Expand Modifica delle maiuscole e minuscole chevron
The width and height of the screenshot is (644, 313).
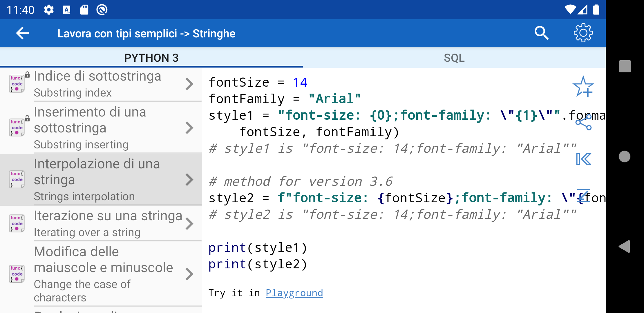tap(189, 274)
